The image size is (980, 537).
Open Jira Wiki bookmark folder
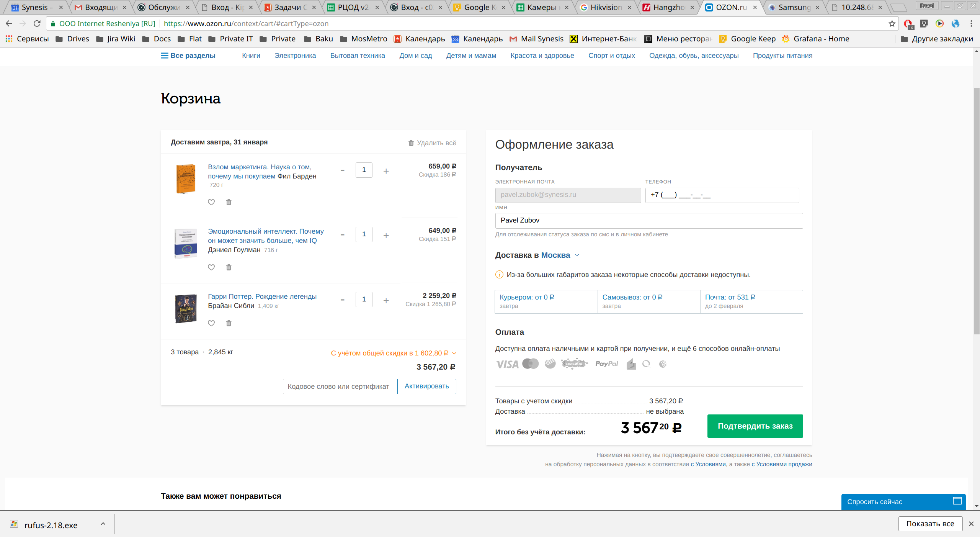(116, 39)
